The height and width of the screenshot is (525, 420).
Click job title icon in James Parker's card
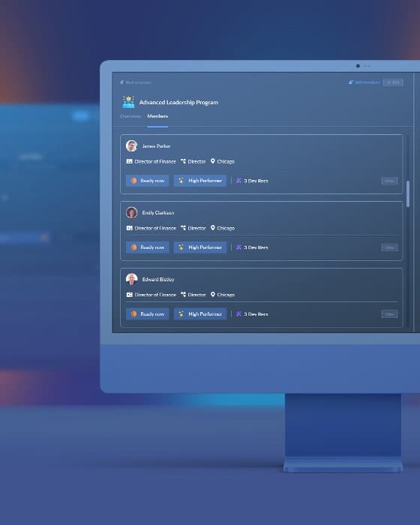(129, 161)
